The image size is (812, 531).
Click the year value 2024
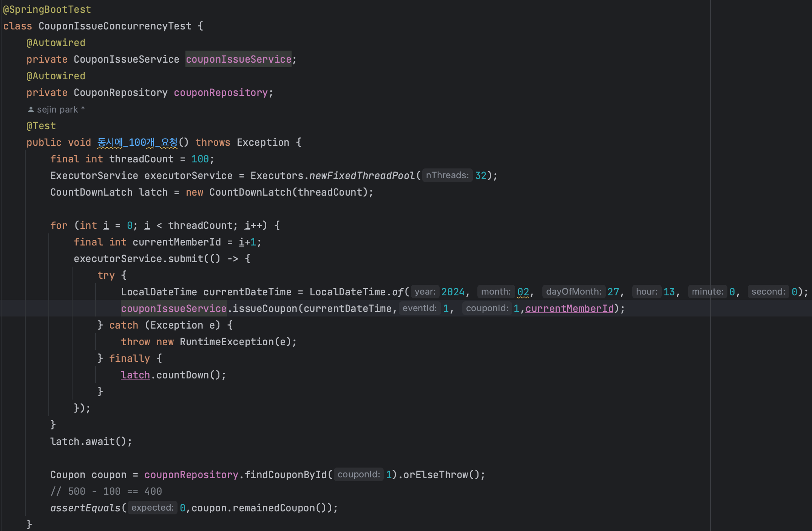click(x=453, y=292)
